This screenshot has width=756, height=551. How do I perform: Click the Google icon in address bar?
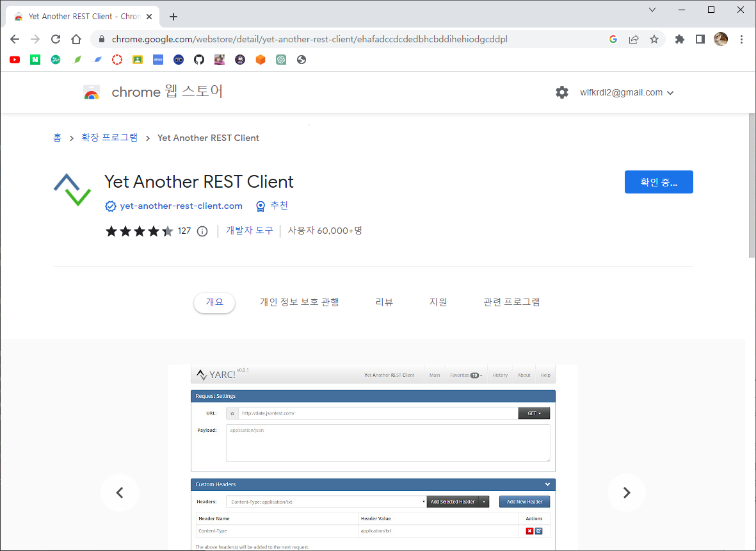[x=613, y=39]
